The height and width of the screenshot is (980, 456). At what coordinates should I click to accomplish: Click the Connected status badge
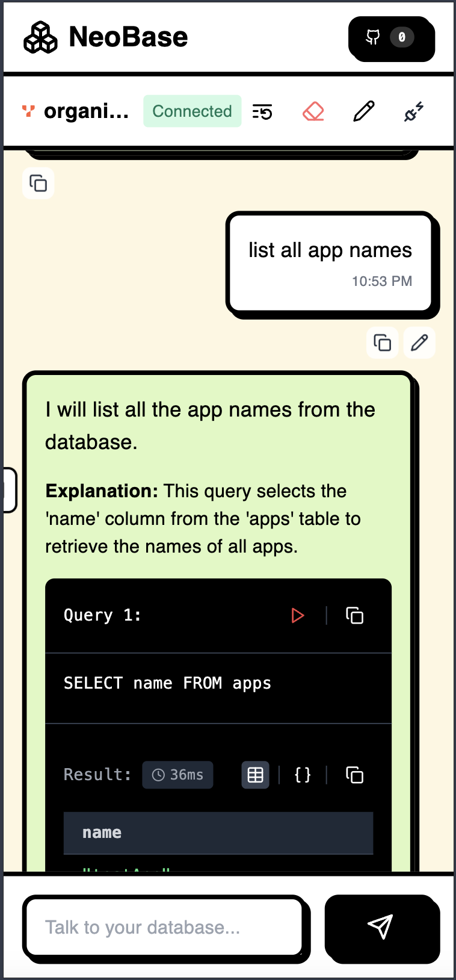pyautogui.click(x=192, y=111)
